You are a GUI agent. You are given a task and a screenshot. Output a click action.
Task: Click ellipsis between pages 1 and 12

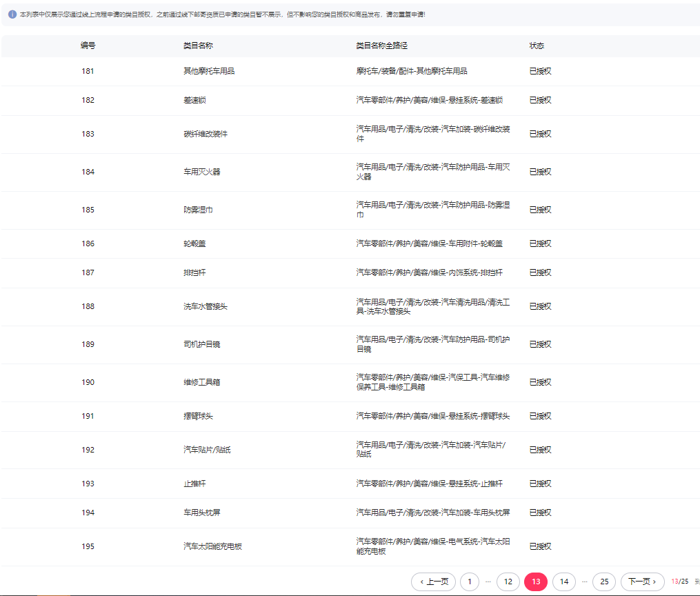488,582
